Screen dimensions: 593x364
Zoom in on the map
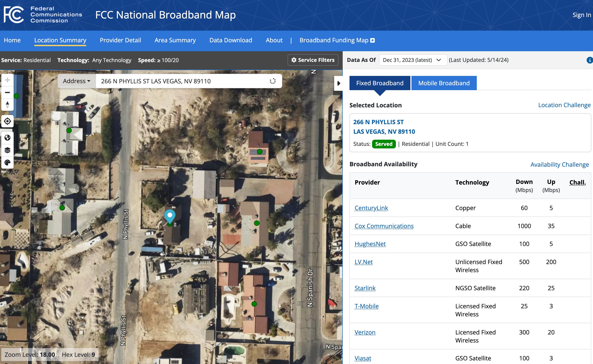[x=7, y=80]
